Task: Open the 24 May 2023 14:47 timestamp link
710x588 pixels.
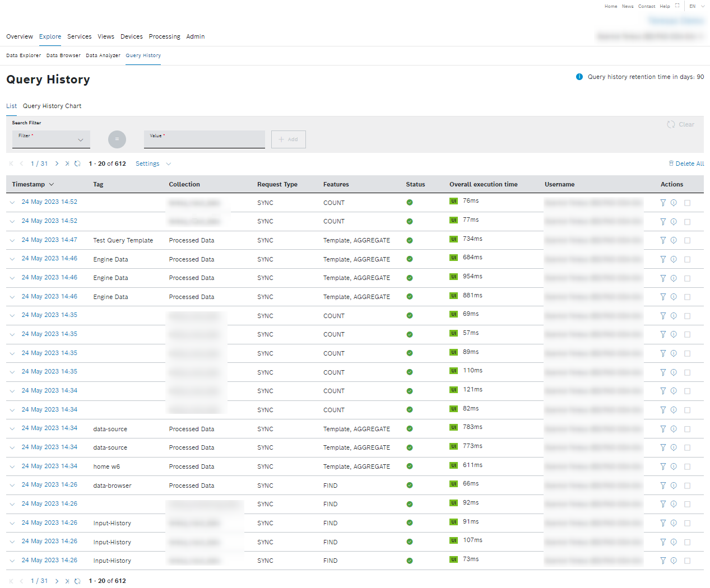Action: [49, 240]
